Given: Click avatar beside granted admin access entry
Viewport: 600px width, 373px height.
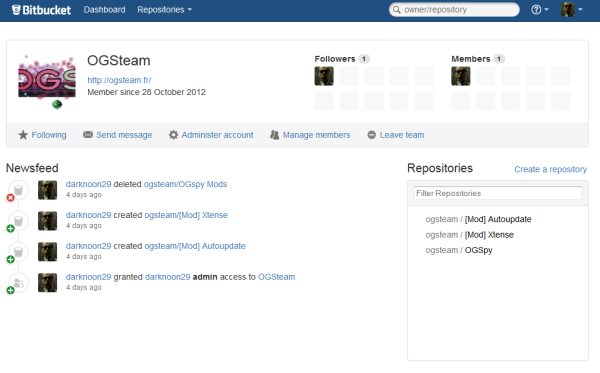Looking at the screenshot, I should click(x=47, y=283).
